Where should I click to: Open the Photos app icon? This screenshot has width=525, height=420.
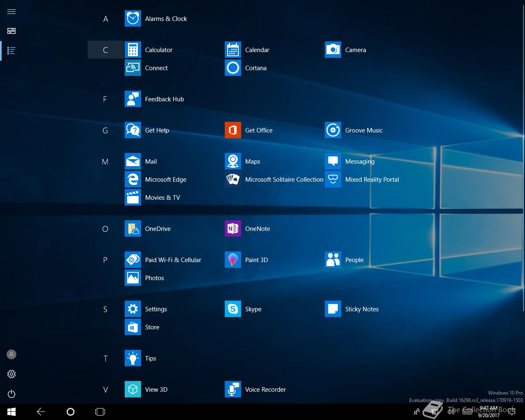pyautogui.click(x=133, y=278)
